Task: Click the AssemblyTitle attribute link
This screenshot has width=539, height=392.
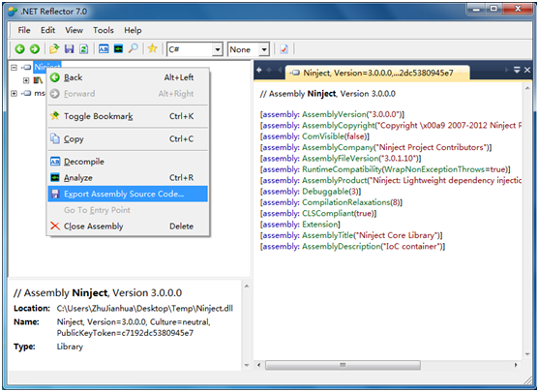Action: [328, 235]
